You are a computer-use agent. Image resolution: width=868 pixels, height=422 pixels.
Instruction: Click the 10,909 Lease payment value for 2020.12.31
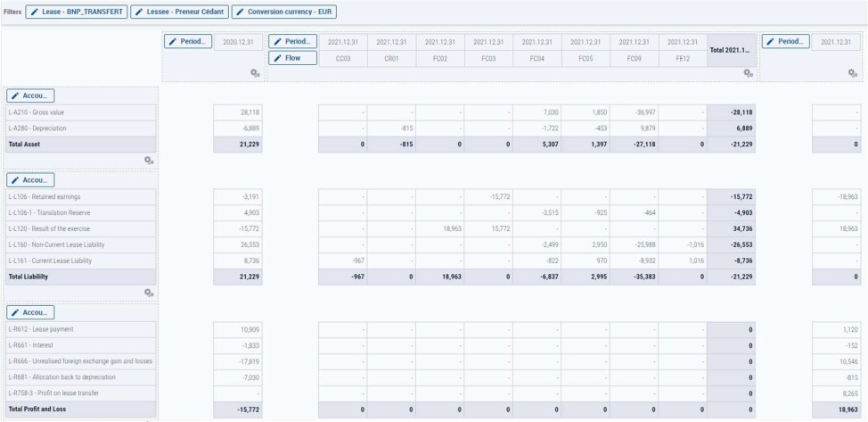(238, 329)
